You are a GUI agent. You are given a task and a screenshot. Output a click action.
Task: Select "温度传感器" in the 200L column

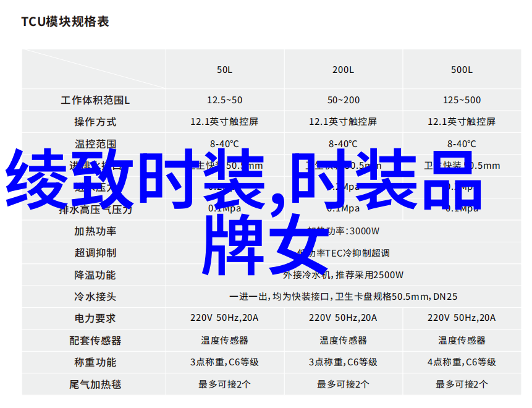pyautogui.click(x=343, y=341)
